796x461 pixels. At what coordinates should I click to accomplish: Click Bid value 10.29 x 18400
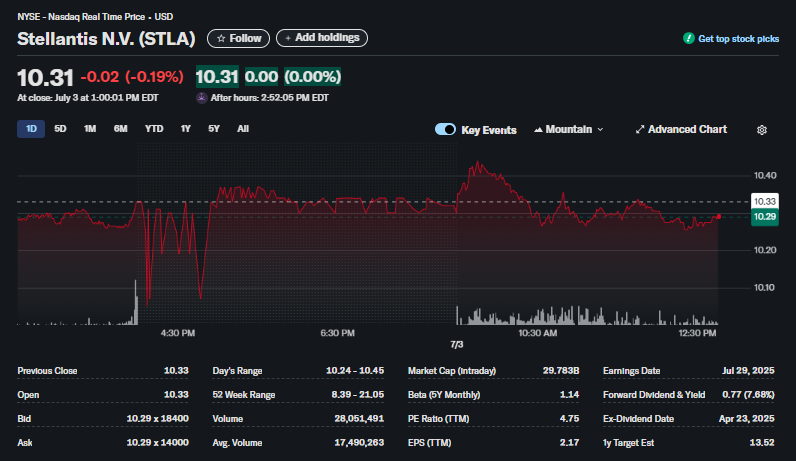[x=157, y=418]
